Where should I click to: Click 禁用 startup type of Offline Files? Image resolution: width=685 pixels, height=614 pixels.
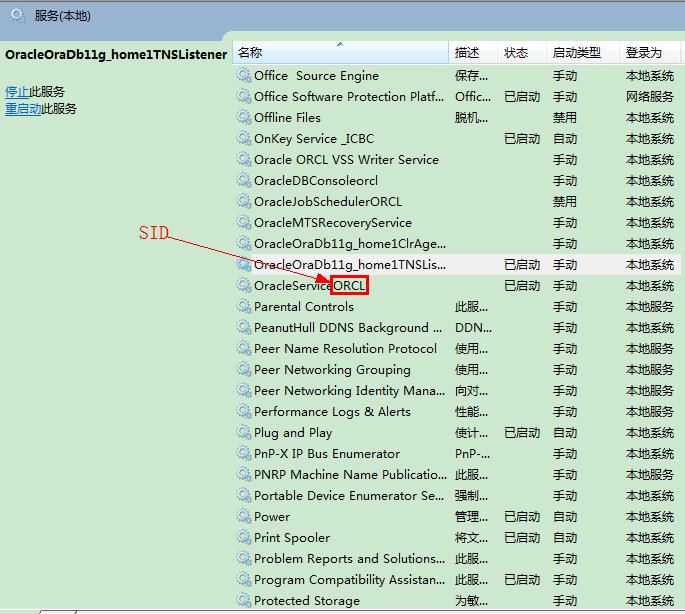pyautogui.click(x=565, y=118)
